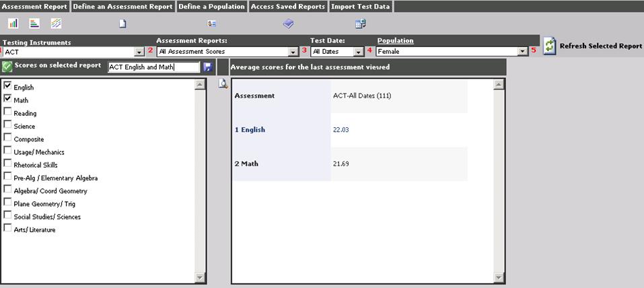Click the person list icon in toolbar

211,24
